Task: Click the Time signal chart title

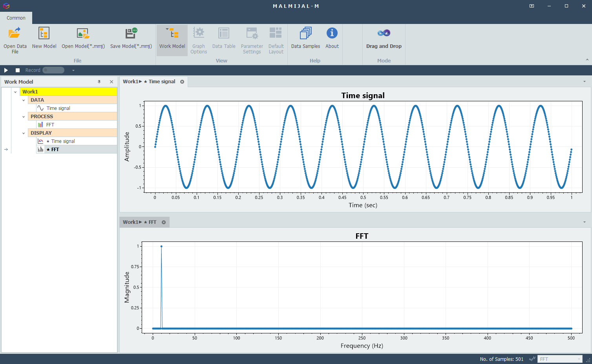Action: click(x=363, y=95)
